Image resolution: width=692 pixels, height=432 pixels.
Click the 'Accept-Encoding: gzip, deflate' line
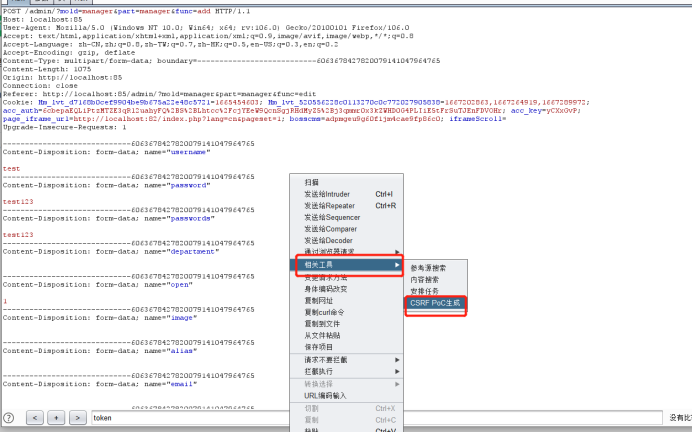click(x=69, y=53)
